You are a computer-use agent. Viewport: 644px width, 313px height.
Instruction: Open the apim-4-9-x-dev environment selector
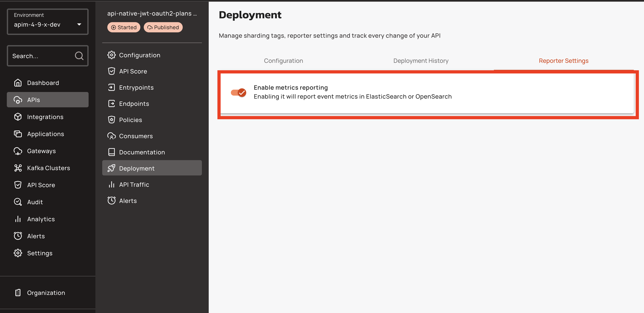point(47,22)
